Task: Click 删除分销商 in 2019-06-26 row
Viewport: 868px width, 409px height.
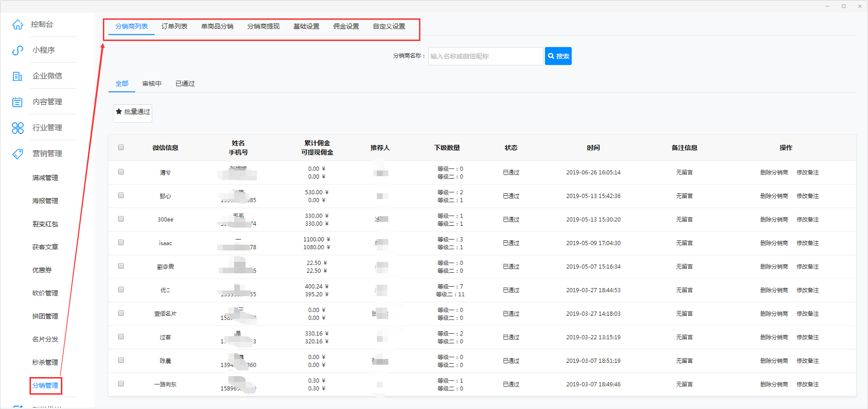Action: [774, 172]
